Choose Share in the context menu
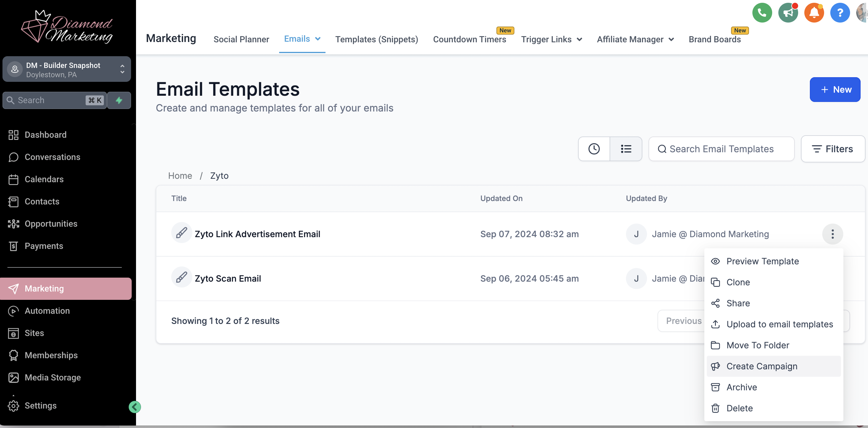The image size is (868, 428). pyautogui.click(x=773, y=303)
